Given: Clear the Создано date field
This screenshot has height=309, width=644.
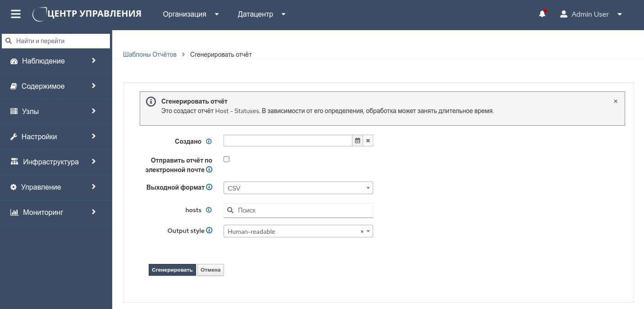Looking at the screenshot, I should click(x=368, y=141).
